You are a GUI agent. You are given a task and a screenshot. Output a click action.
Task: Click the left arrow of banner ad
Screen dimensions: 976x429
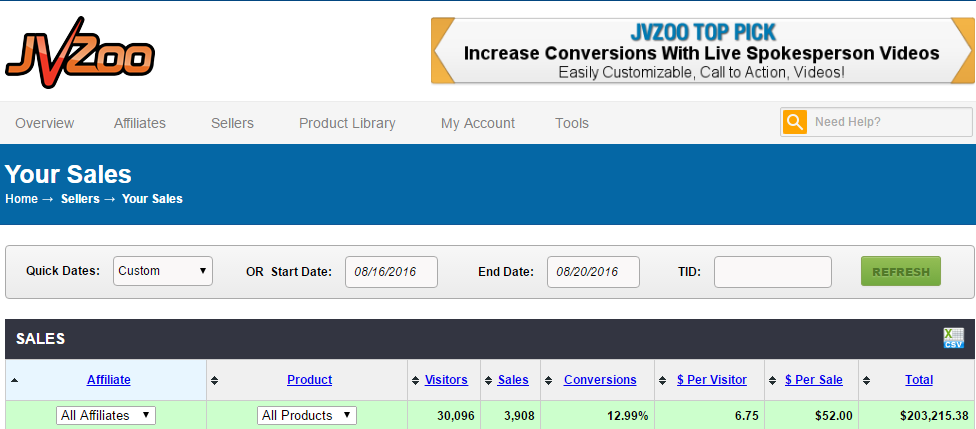(x=443, y=50)
